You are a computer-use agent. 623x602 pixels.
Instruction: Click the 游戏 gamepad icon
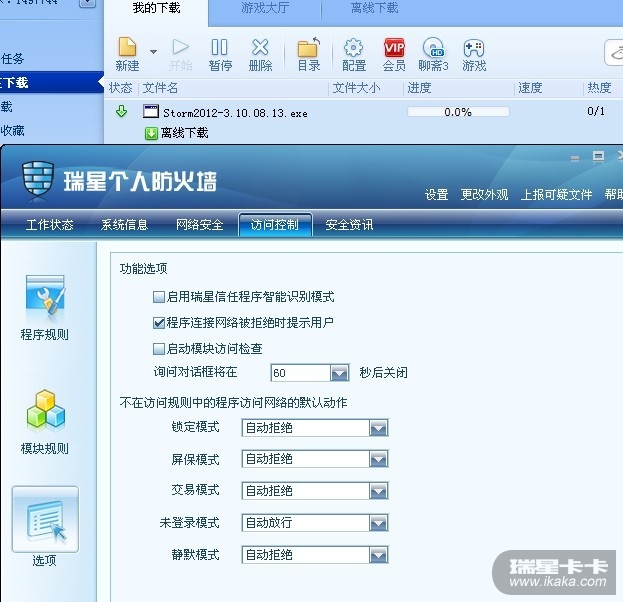474,48
